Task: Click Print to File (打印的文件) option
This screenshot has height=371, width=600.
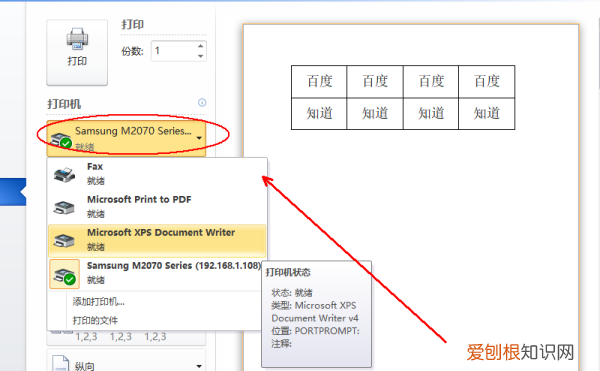Action: pyautogui.click(x=95, y=320)
